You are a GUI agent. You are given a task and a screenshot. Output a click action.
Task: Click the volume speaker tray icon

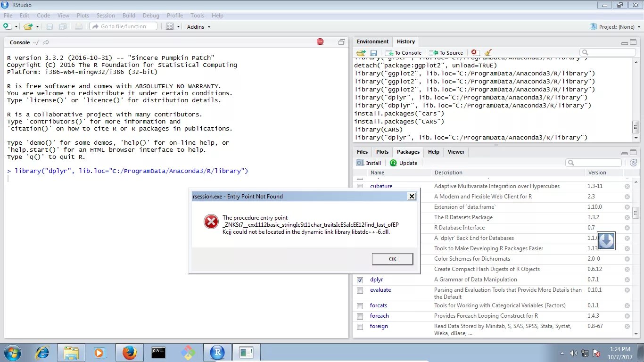point(574,353)
